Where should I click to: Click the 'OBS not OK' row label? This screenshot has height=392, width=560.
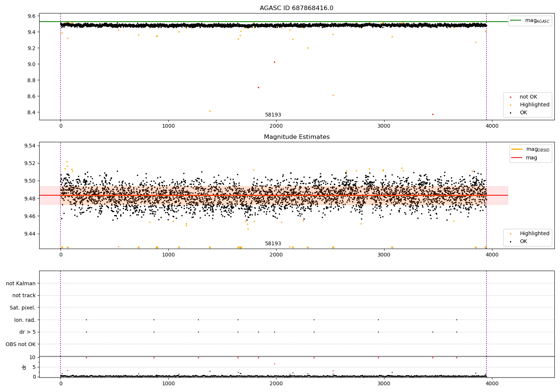coord(21,344)
